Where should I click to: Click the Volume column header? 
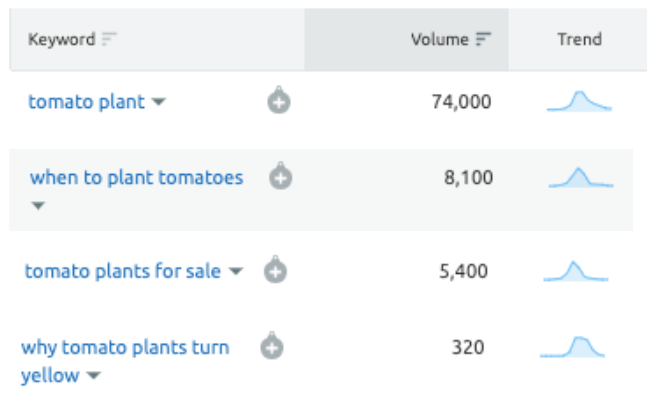pos(439,39)
